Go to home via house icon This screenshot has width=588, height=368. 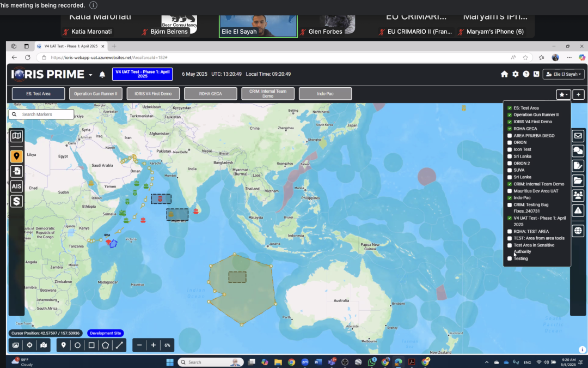[x=504, y=74]
